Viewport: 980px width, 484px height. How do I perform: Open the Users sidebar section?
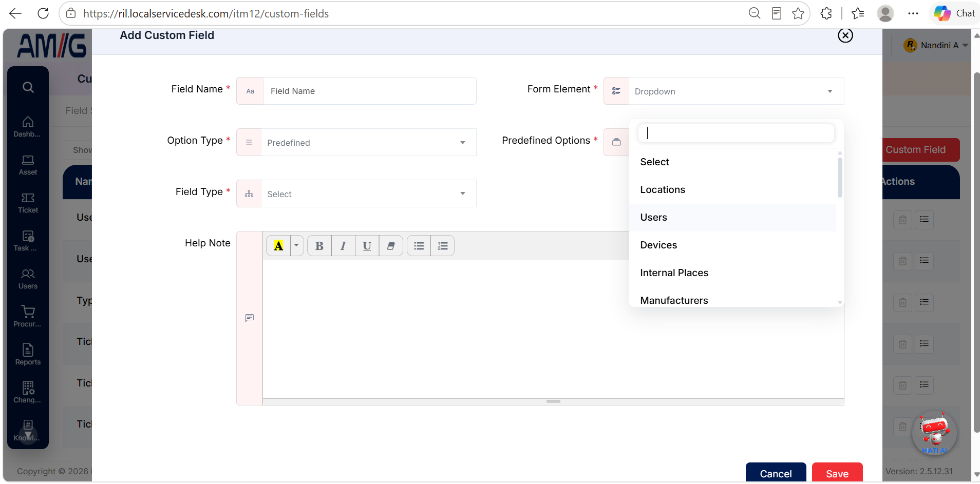(x=28, y=279)
